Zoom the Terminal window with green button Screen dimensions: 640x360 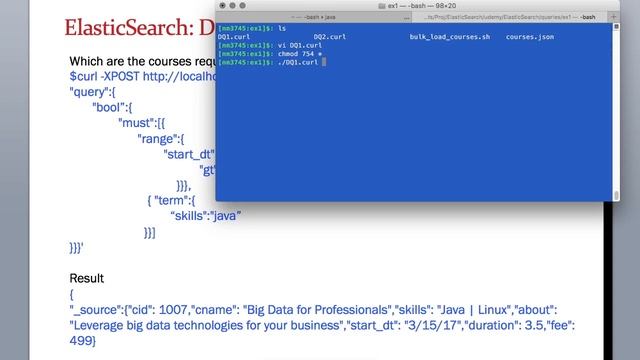pos(242,6)
